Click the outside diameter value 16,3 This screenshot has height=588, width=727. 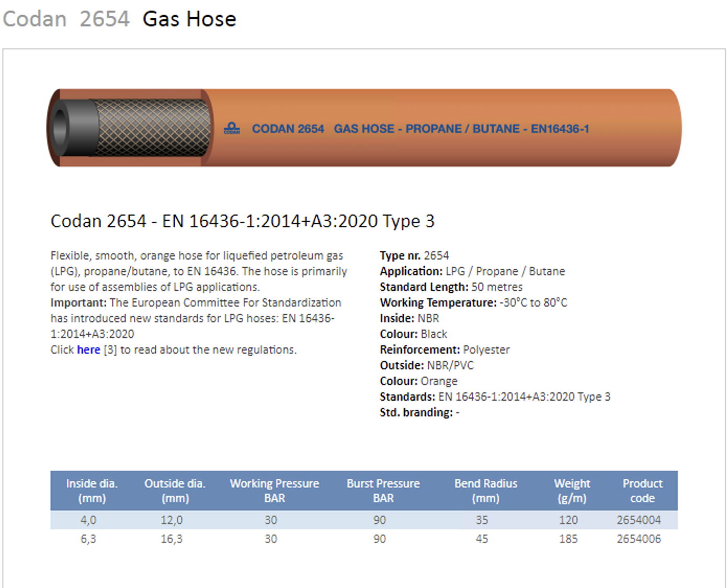coord(172,539)
